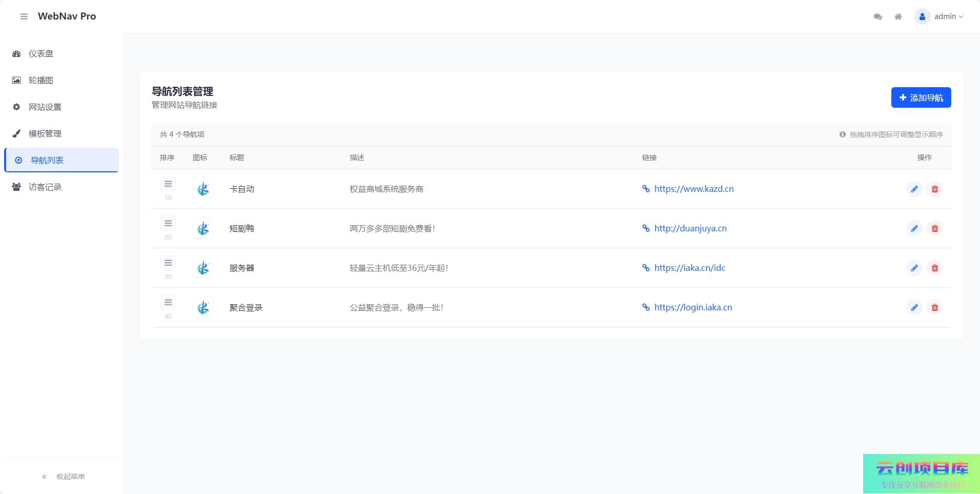Open the https://www.kazd.cn link

click(693, 189)
